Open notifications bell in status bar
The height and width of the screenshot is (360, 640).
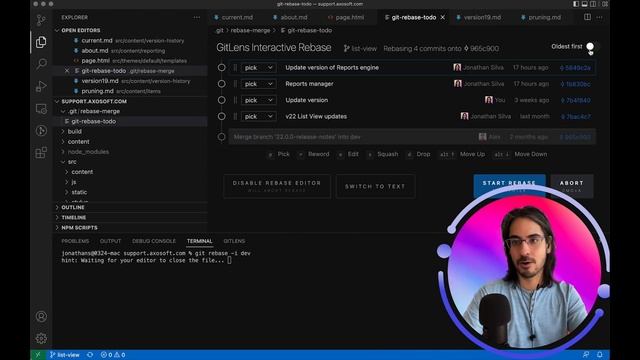(x=600, y=355)
